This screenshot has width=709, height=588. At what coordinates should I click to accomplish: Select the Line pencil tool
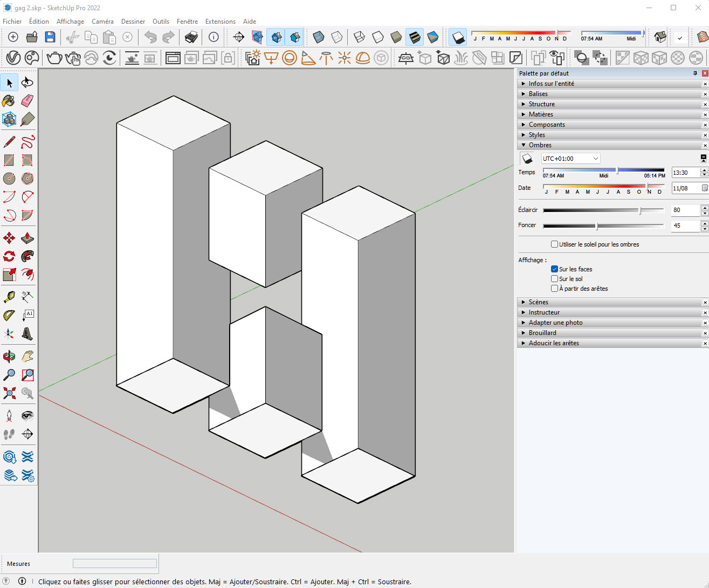[x=9, y=142]
